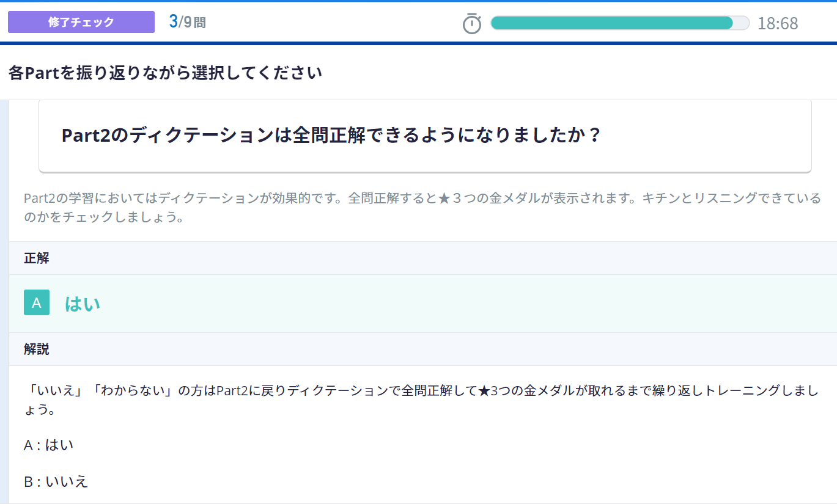Click the stopwatch timer icon

click(x=471, y=22)
